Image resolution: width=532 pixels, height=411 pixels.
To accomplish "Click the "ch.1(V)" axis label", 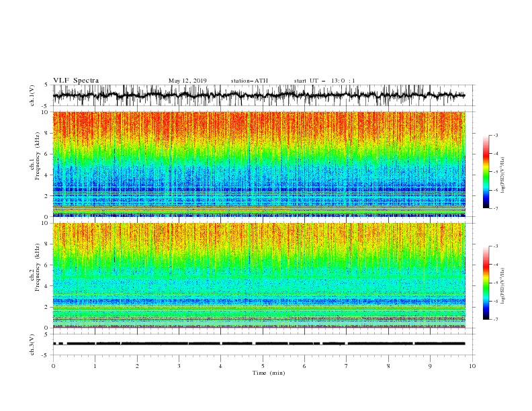I will pos(32,95).
